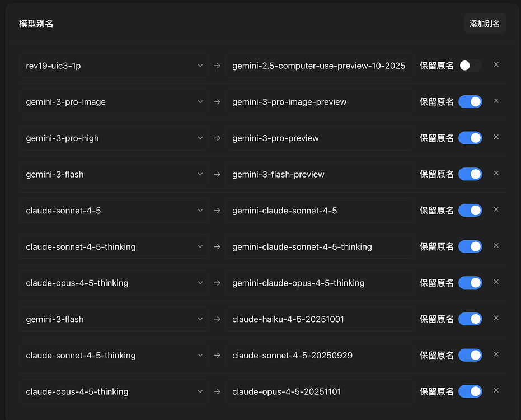Viewport: 521px width, 420px height.
Task: Open the rev19-uic3-1p model dropdown
Action: (x=114, y=66)
